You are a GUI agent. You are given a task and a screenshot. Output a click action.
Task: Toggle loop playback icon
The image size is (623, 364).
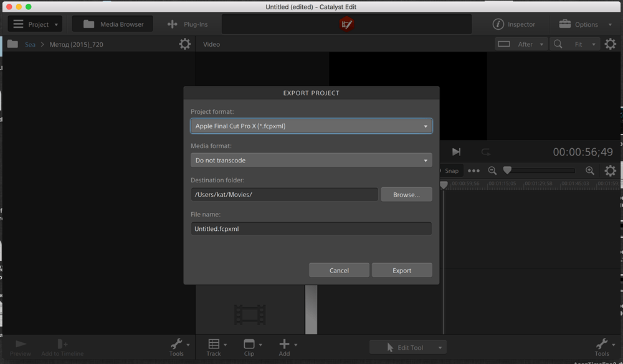[x=486, y=152]
